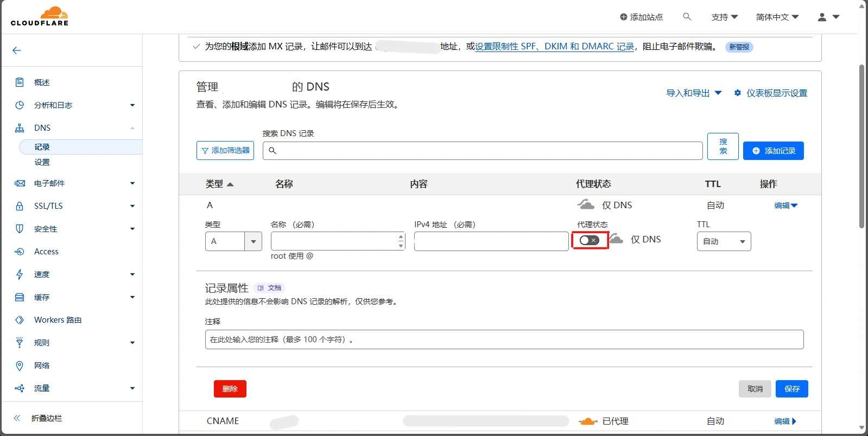The width and height of the screenshot is (868, 436).
Task: Click the collapse sidebar double-arrow icon
Action: [x=17, y=418]
